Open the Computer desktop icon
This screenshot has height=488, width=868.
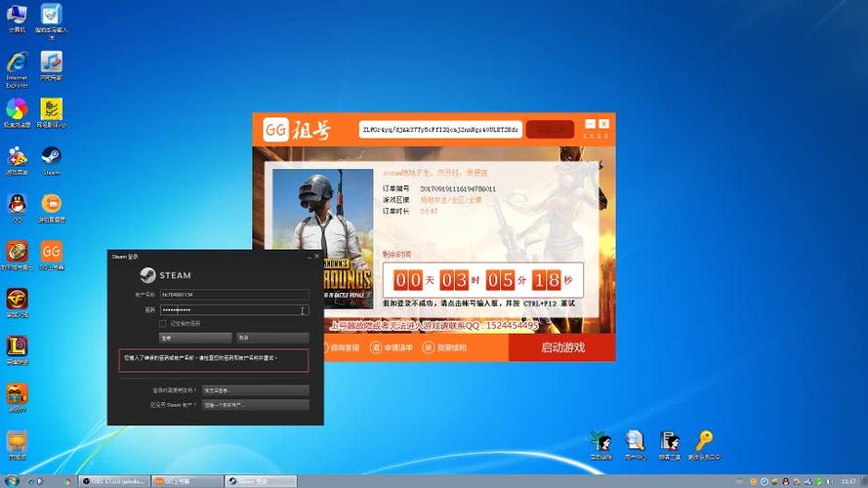click(x=17, y=18)
